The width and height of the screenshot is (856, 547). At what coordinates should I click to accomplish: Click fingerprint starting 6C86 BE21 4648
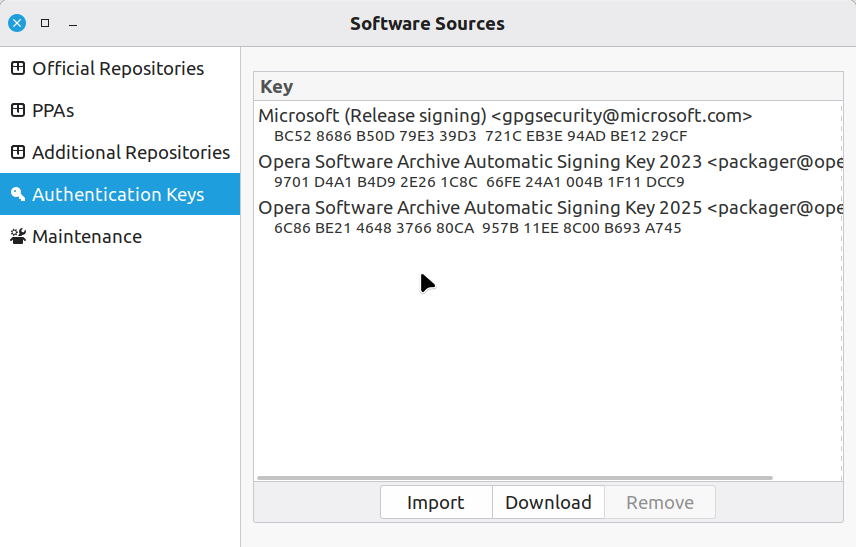coord(478,228)
